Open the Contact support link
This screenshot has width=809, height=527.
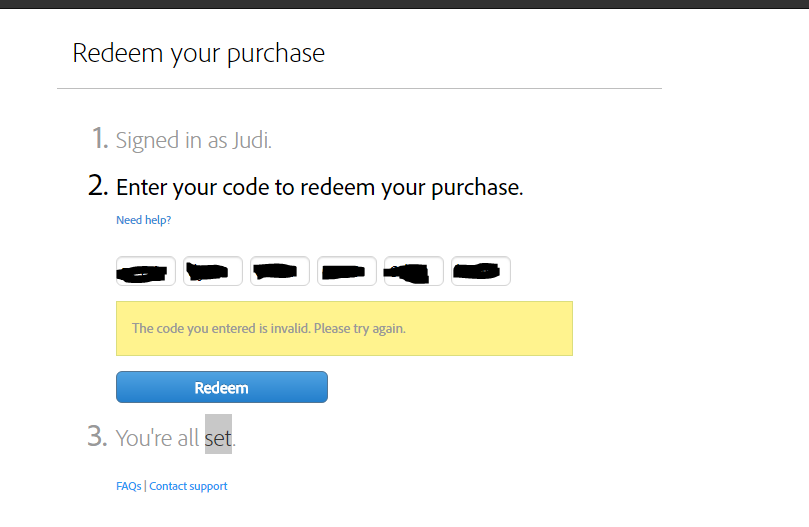tap(188, 486)
